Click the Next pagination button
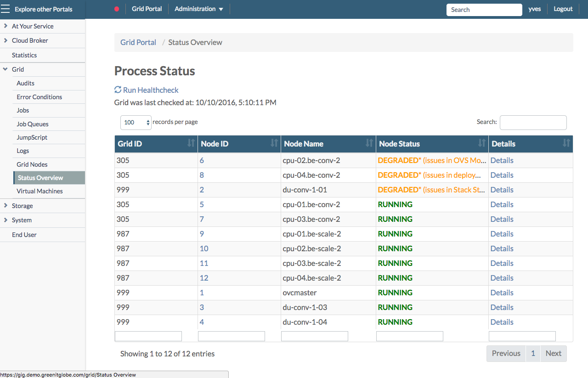Screen dimensions: 588x378 click(x=553, y=353)
